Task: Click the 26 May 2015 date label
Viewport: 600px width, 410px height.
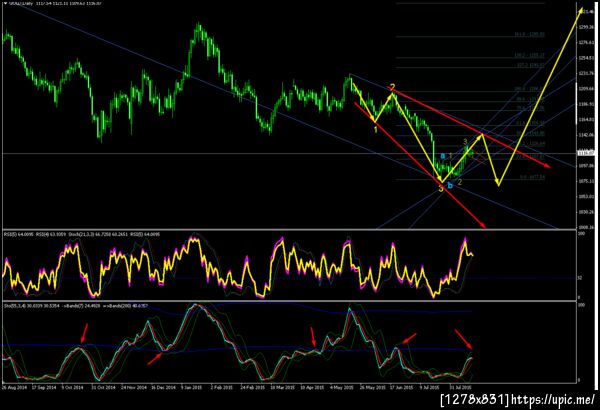Action: click(372, 387)
